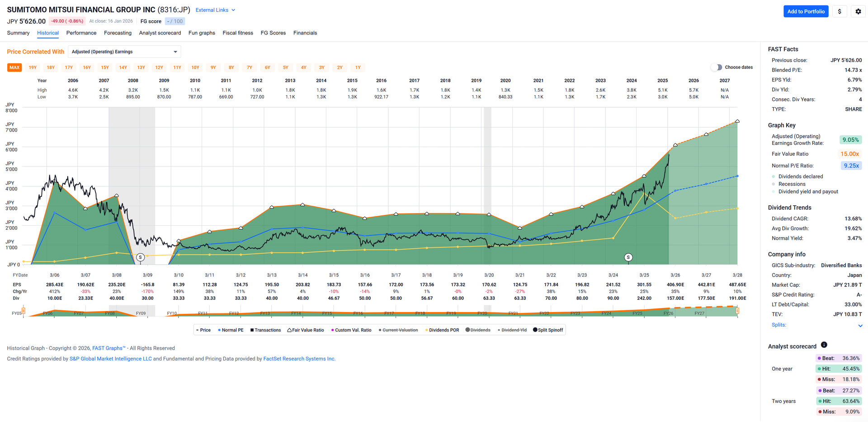Click the split marker S near FY24
Image resolution: width=868 pixels, height=422 pixels.
click(628, 257)
